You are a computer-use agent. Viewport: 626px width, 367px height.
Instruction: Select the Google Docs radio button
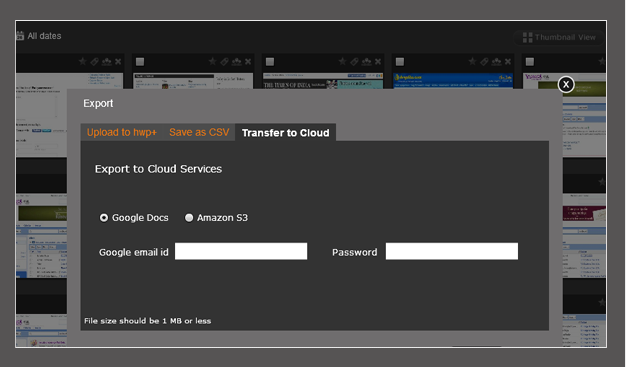pyautogui.click(x=104, y=218)
